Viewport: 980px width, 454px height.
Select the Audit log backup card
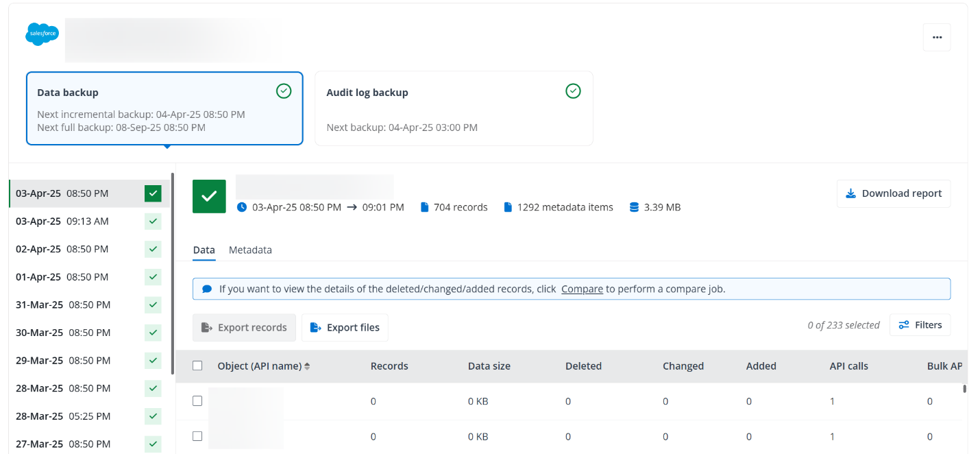(453, 108)
